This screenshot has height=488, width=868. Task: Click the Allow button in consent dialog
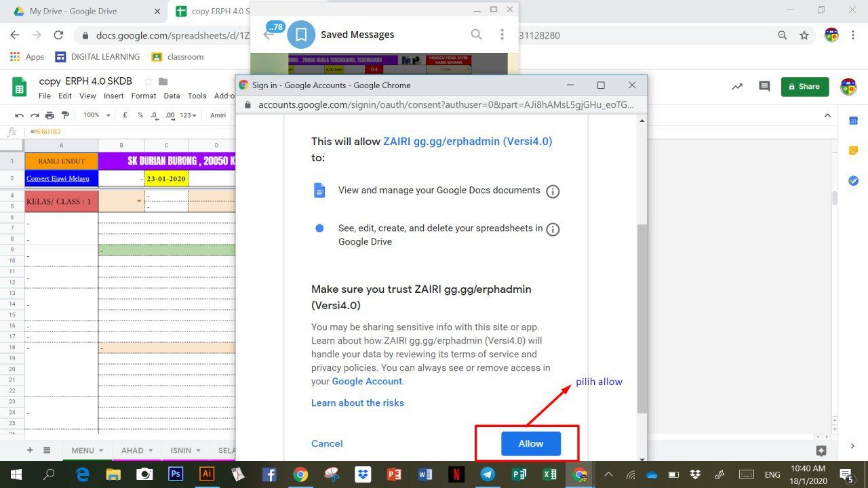531,443
